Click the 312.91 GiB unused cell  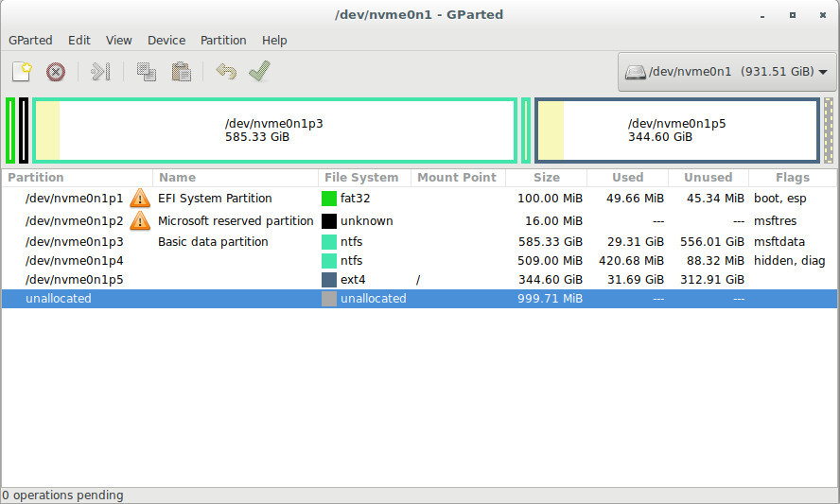[712, 280]
